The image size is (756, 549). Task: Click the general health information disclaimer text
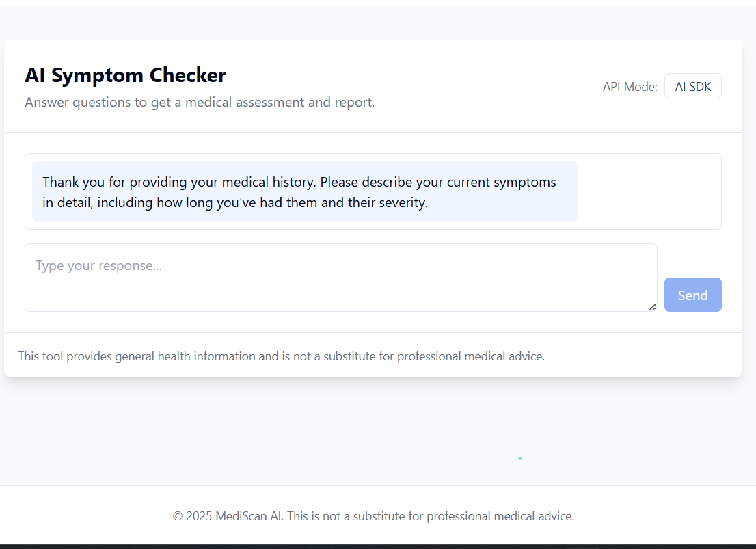281,356
